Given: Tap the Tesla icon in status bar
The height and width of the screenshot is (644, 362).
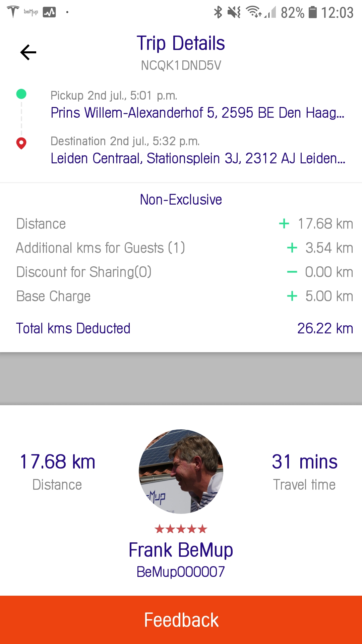Looking at the screenshot, I should tap(13, 12).
